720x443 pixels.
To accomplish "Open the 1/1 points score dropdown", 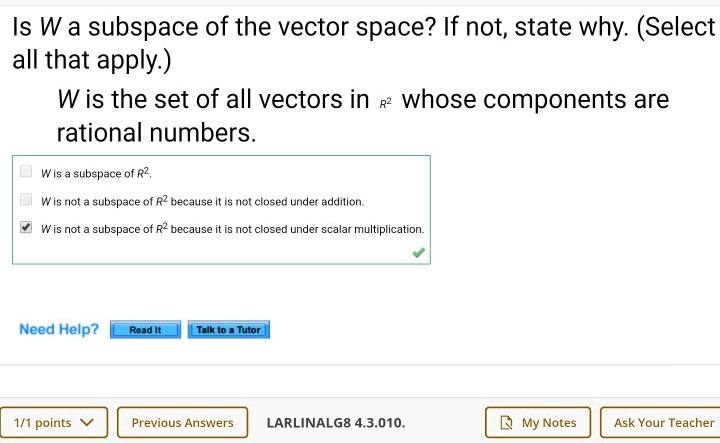I will [x=53, y=423].
